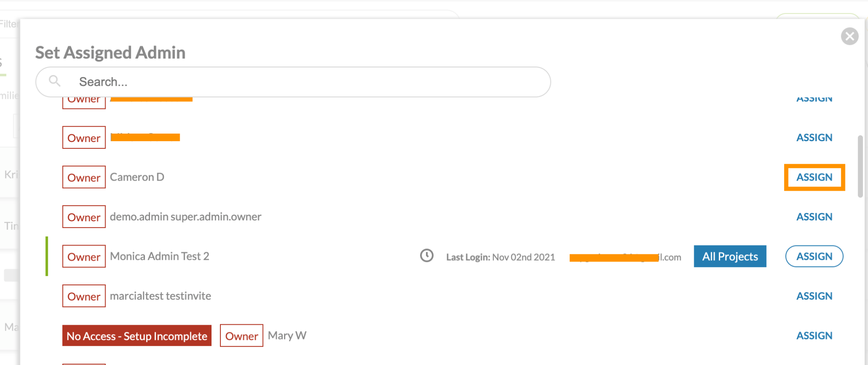The height and width of the screenshot is (365, 868).
Task: Click the Last Login clock icon
Action: pyautogui.click(x=426, y=256)
